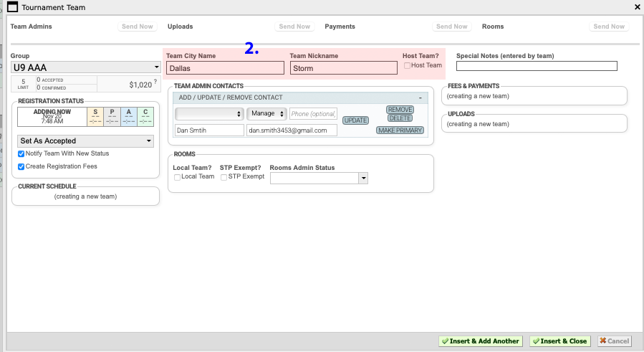644x352 pixels.
Task: Click the Phone (optional) field
Action: point(313,114)
